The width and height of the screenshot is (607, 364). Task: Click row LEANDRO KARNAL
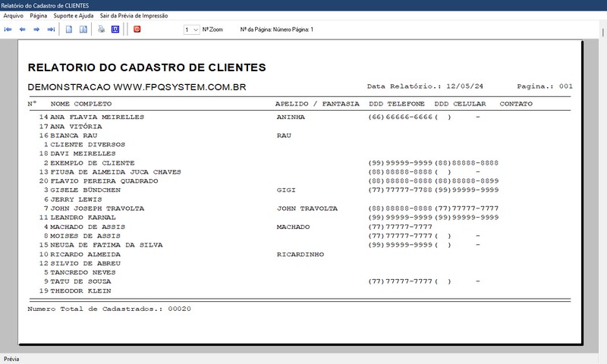coord(83,218)
